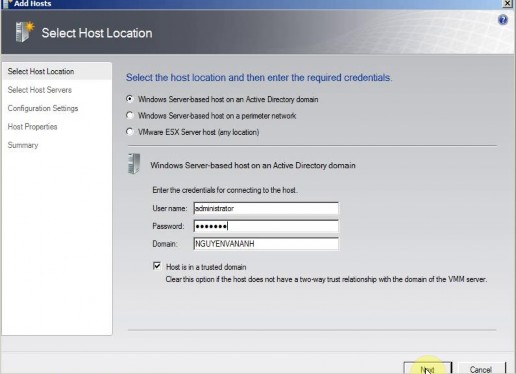Close the Add Hosts dialog
This screenshot has width=516, height=374.
pyautogui.click(x=507, y=3)
